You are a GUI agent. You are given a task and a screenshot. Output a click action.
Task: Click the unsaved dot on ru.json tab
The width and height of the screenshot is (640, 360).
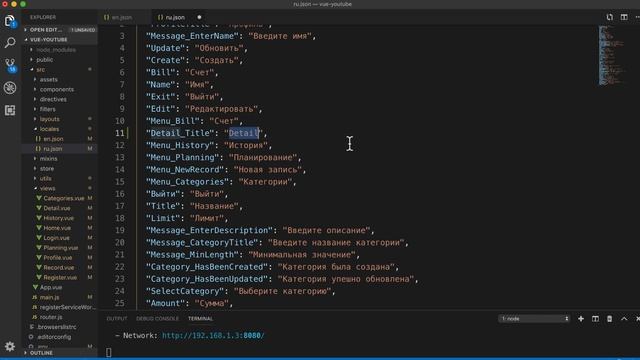199,18
